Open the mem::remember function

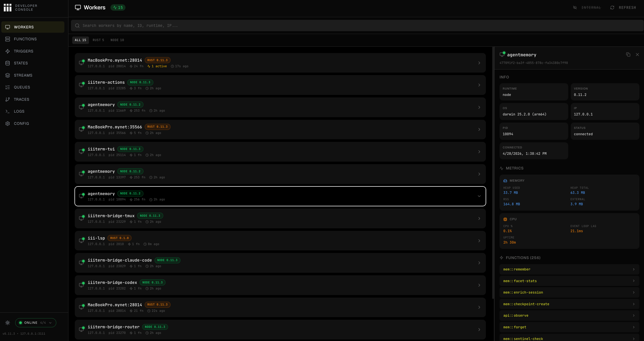pyautogui.click(x=569, y=269)
